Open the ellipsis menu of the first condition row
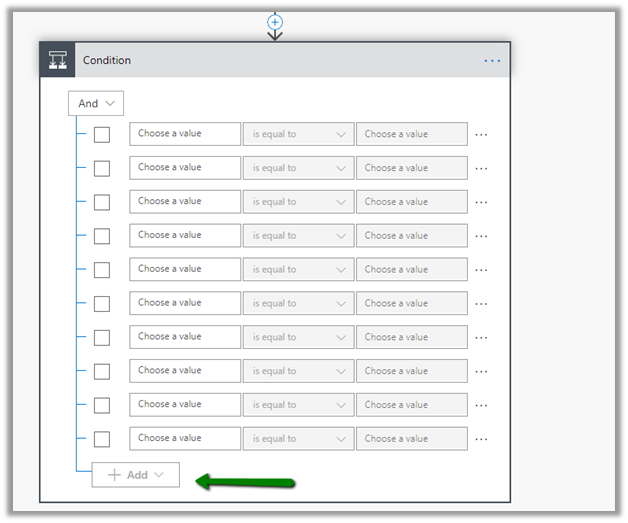Image resolution: width=628 pixels, height=523 pixels. point(481,135)
